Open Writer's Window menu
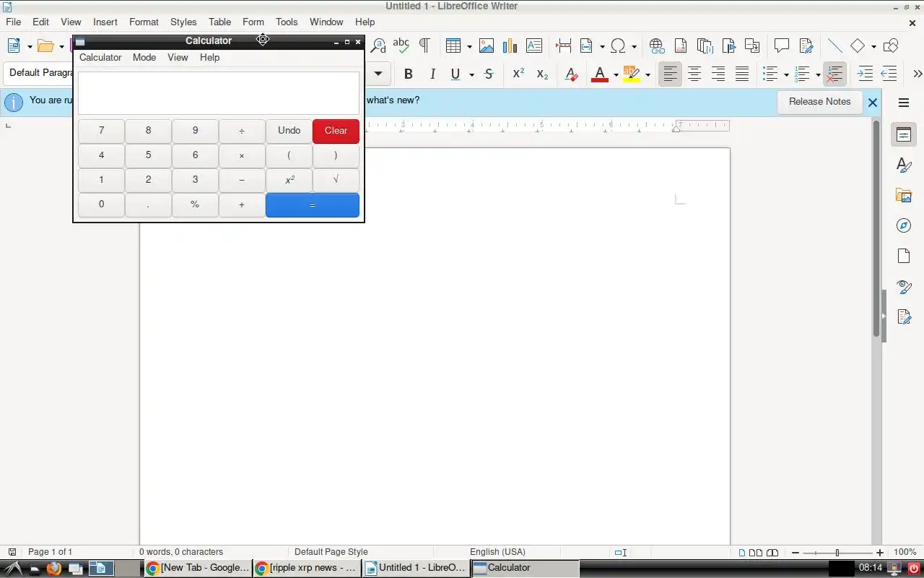 [326, 22]
